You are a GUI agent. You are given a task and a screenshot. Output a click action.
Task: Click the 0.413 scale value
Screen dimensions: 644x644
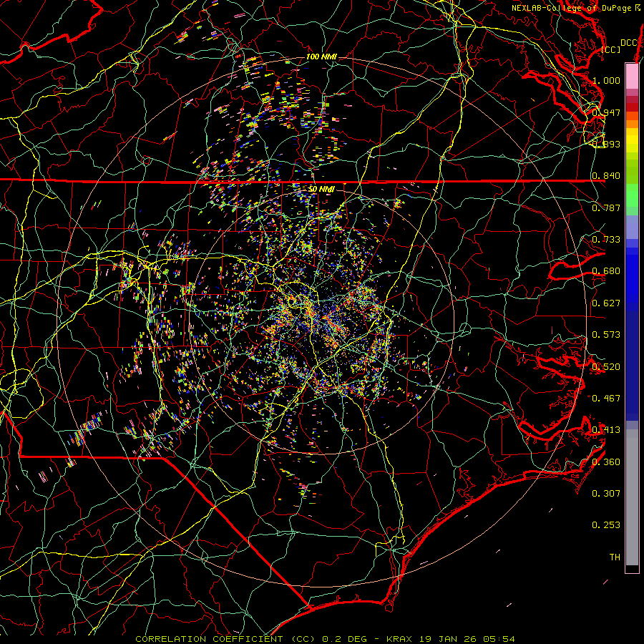pos(606,430)
